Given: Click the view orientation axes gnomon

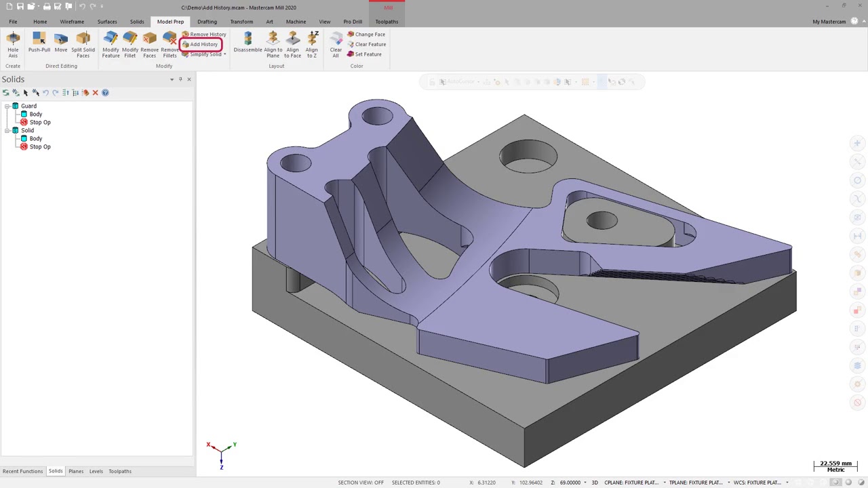Looking at the screenshot, I should pyautogui.click(x=221, y=454).
